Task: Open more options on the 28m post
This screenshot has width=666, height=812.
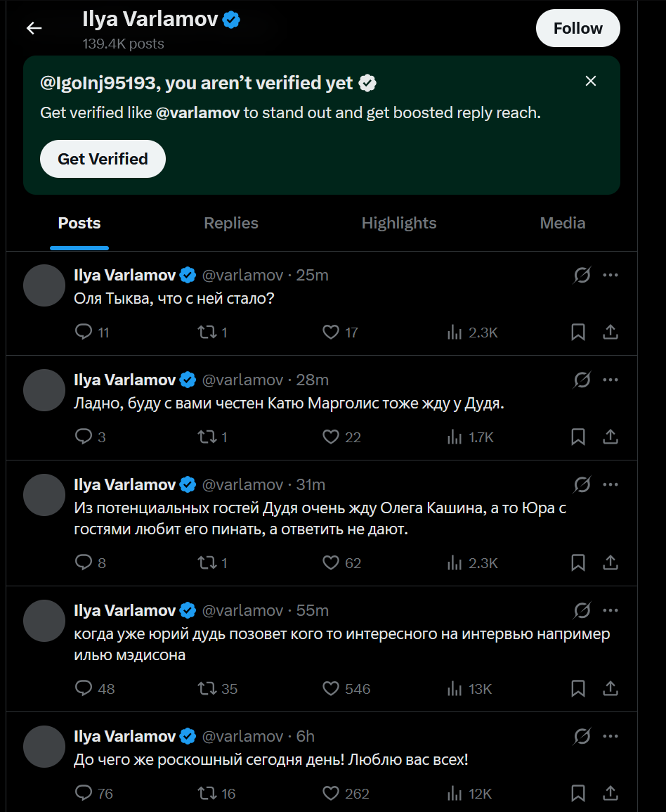Action: tap(610, 380)
